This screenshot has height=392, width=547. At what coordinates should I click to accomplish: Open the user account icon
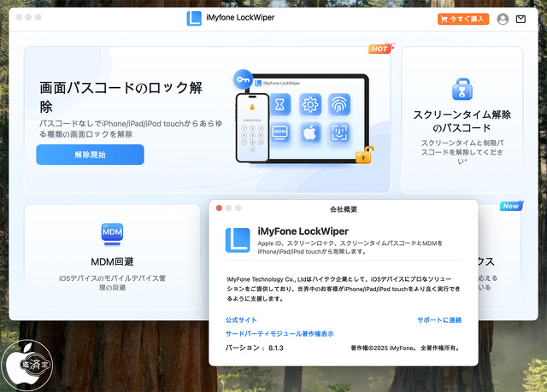point(503,19)
